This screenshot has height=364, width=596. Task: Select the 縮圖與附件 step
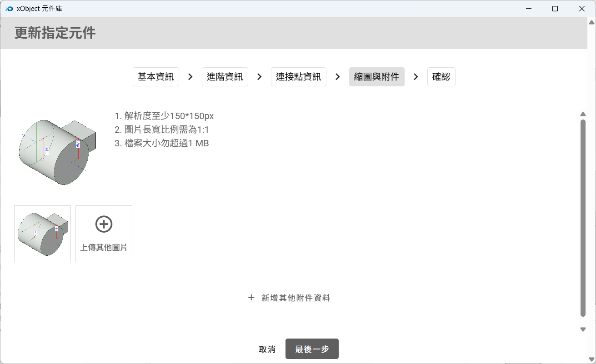376,77
